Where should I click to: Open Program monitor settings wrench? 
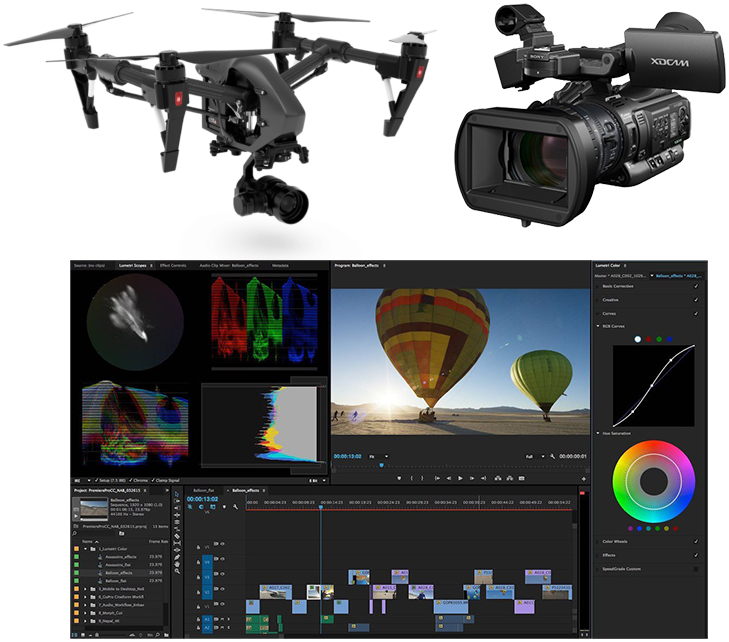[552, 457]
